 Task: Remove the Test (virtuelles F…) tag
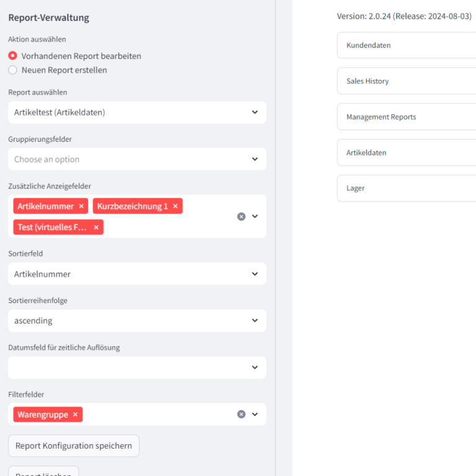click(x=96, y=227)
